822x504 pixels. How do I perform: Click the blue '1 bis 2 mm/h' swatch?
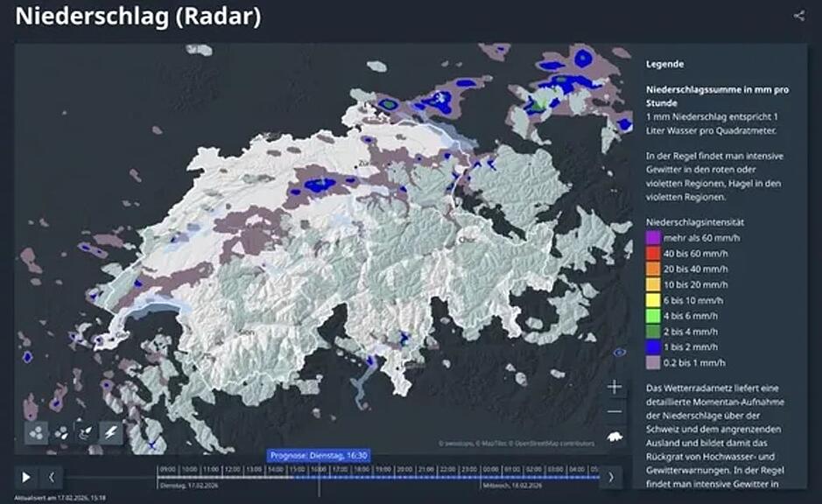click(x=652, y=348)
